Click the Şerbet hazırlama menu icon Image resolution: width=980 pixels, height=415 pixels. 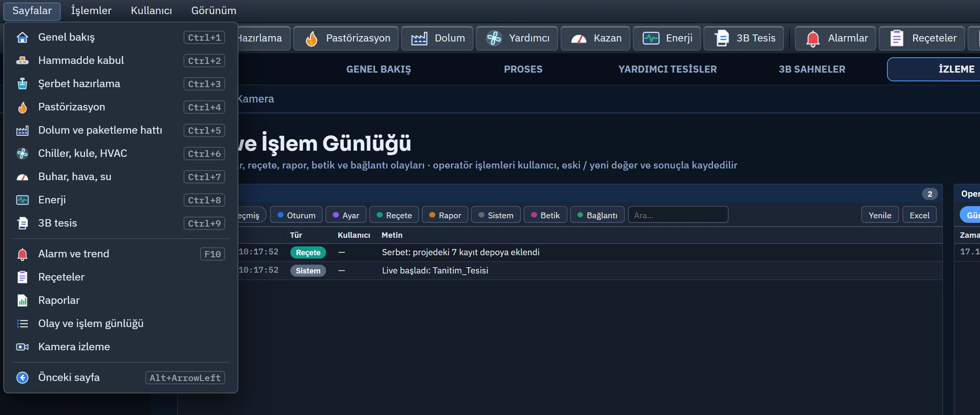[22, 84]
